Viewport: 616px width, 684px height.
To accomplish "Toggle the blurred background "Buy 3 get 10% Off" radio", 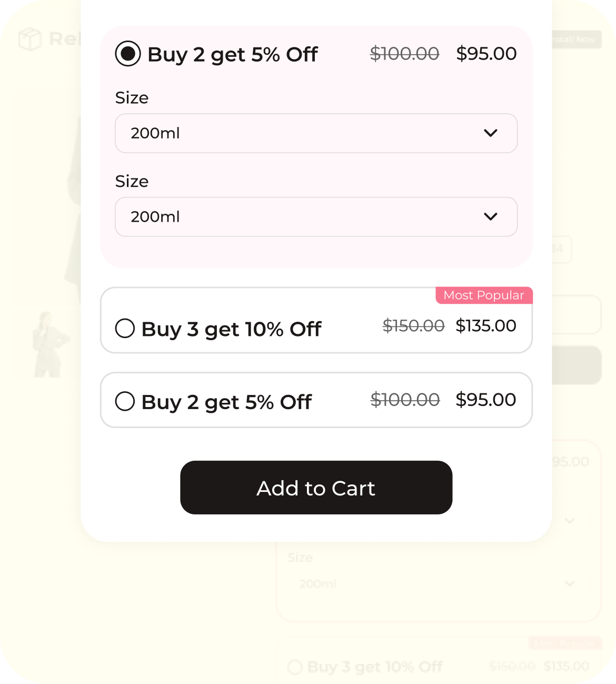I will 295,667.
